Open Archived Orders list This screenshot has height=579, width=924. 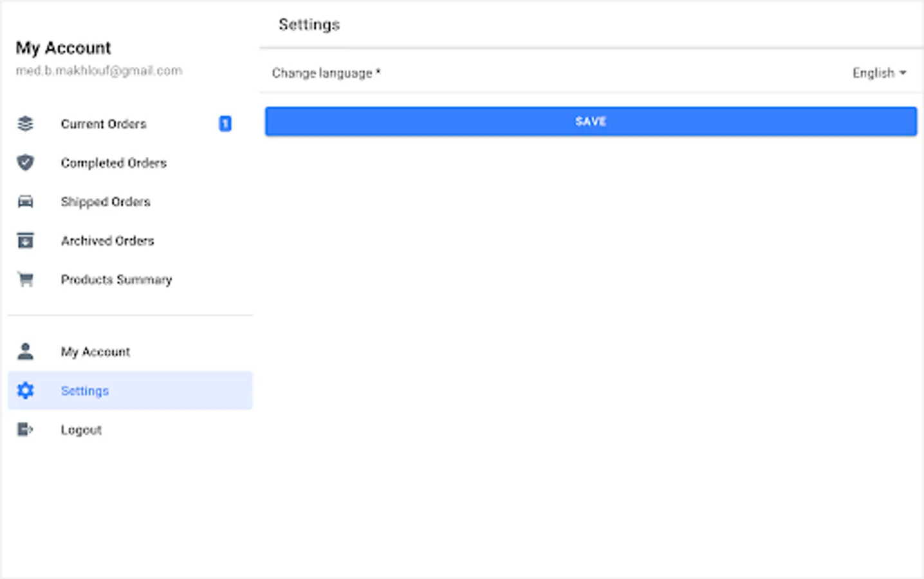click(107, 241)
